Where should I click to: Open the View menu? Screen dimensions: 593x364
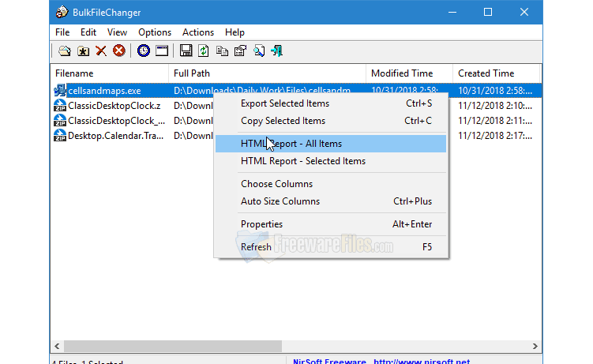(117, 32)
